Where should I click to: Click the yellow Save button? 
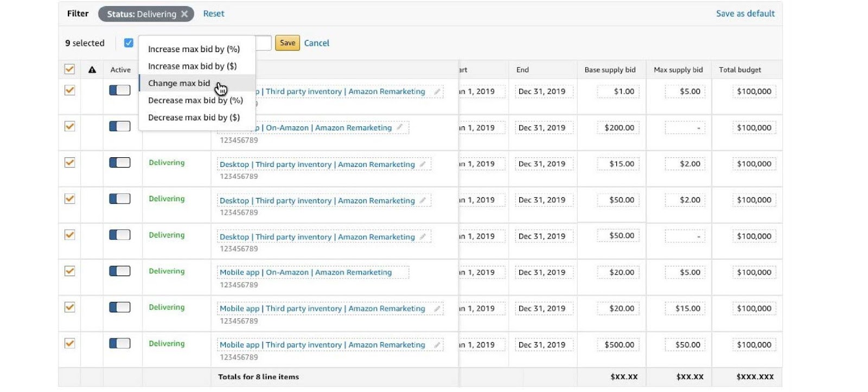pyautogui.click(x=288, y=43)
